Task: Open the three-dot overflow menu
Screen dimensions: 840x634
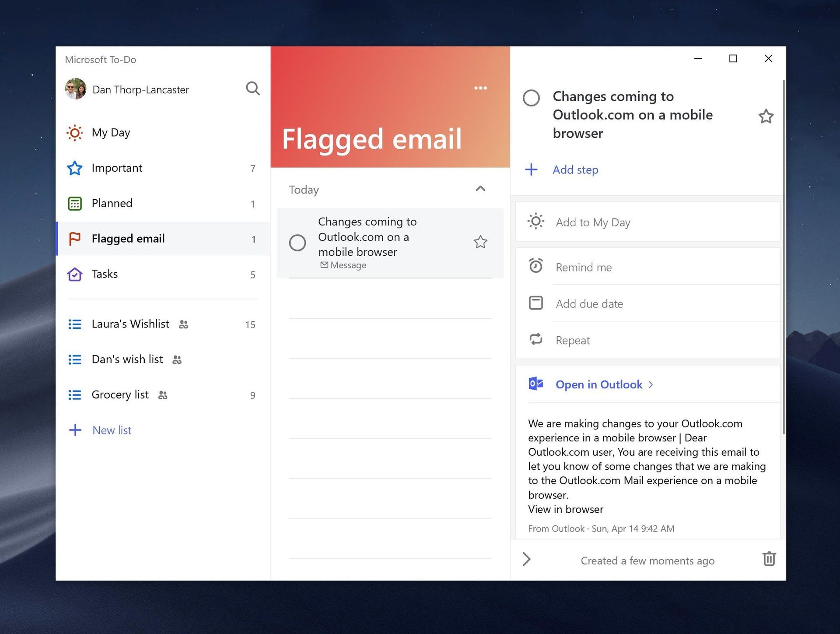Action: coord(480,87)
